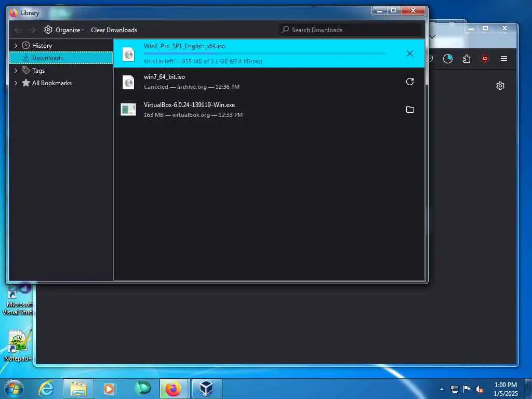Open Windows Media Player from taskbar

tap(109, 389)
